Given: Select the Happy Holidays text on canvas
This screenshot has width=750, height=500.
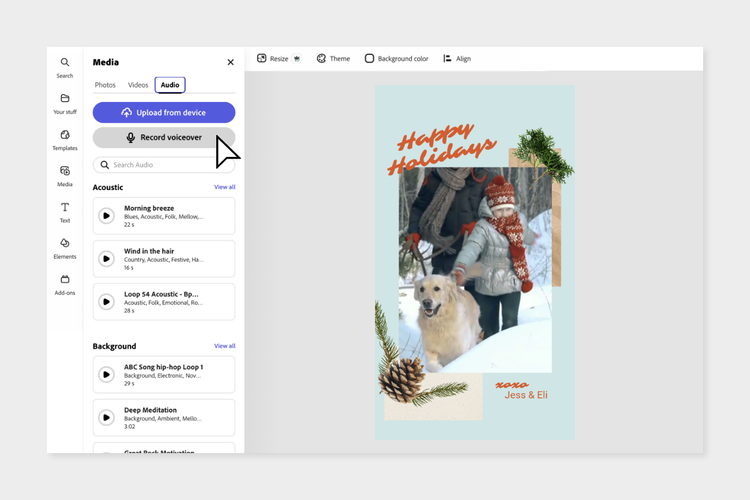Looking at the screenshot, I should (x=441, y=148).
